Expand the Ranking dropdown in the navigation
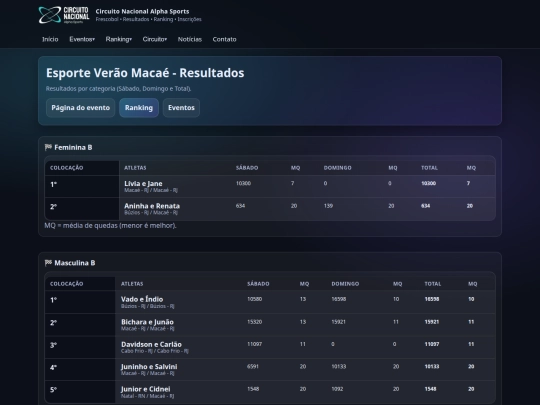Screen dimensions: 540x405 point(118,39)
